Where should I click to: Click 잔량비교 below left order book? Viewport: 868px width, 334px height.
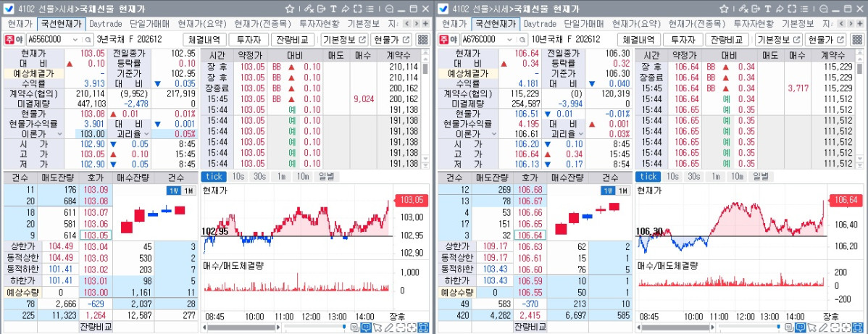click(x=95, y=326)
